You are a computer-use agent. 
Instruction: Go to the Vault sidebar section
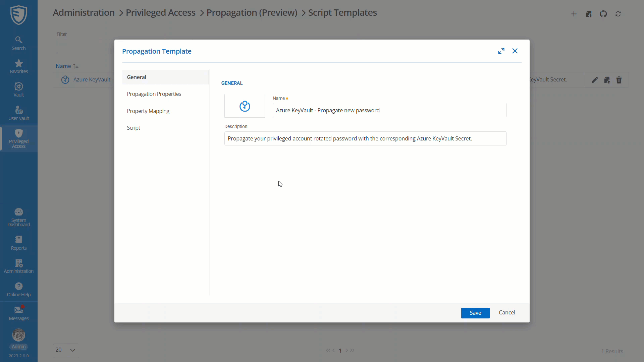pos(19,90)
